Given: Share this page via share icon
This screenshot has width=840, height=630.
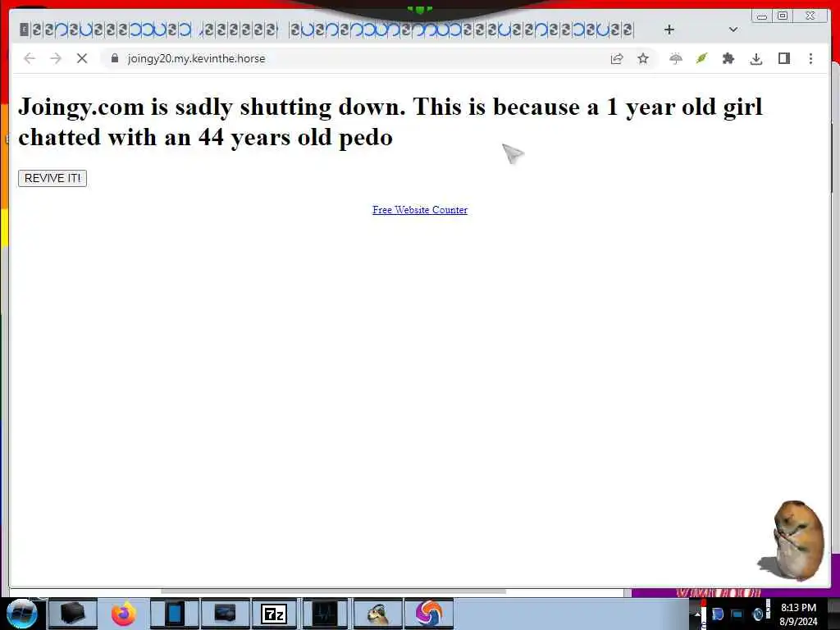Looking at the screenshot, I should click(617, 58).
